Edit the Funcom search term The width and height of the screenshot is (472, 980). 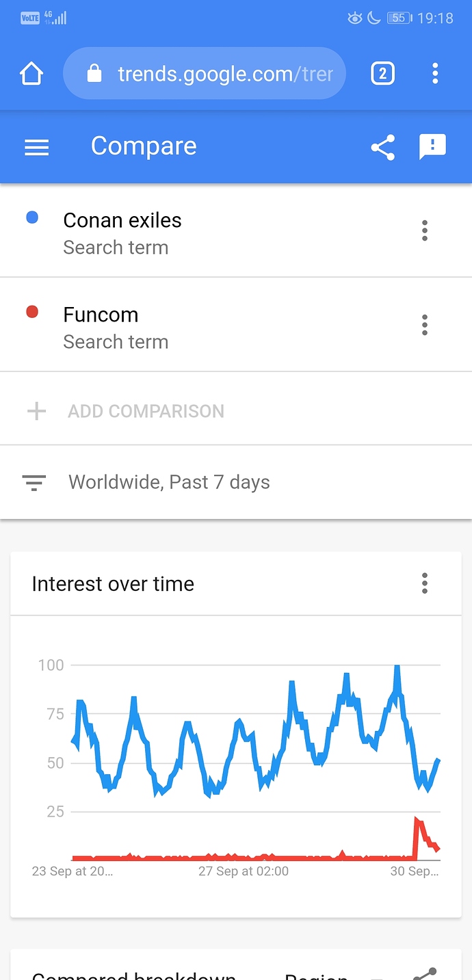click(x=101, y=315)
